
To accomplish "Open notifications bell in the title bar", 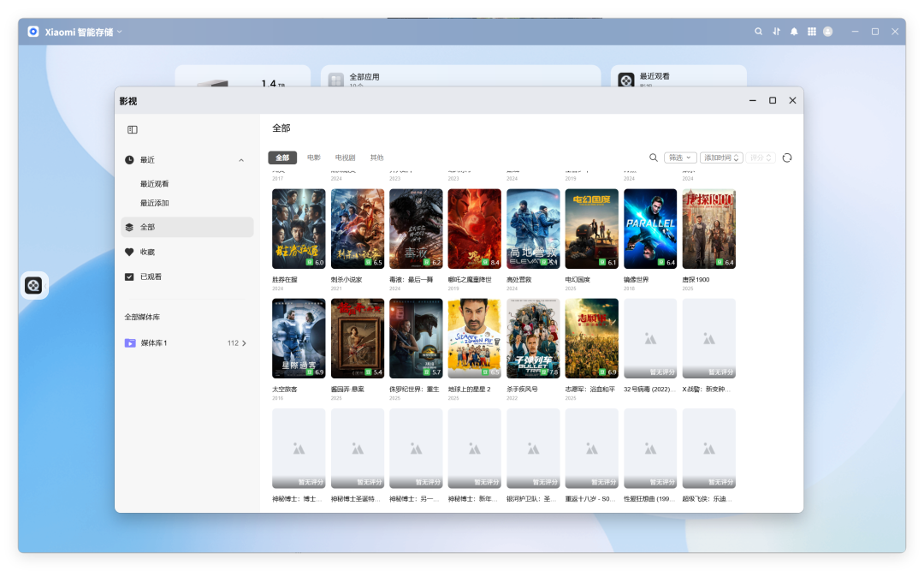I will (x=794, y=32).
